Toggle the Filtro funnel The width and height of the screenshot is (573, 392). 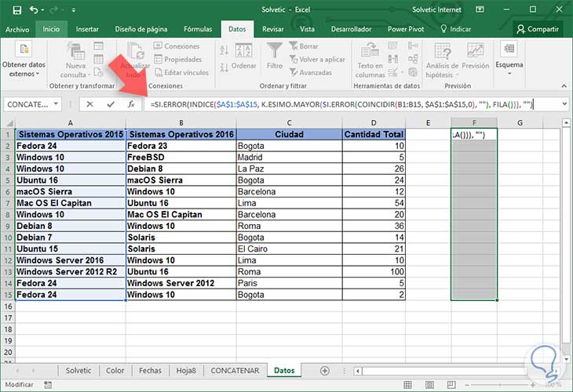pos(275,56)
